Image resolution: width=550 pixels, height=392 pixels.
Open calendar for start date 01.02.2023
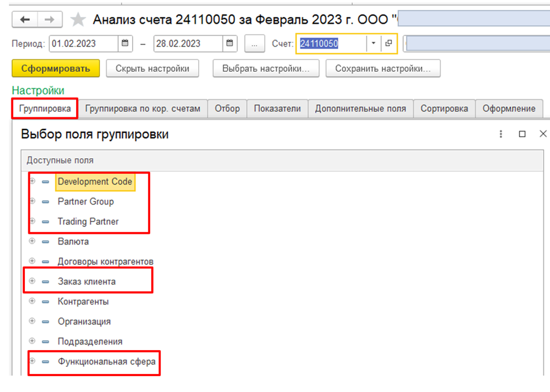125,43
